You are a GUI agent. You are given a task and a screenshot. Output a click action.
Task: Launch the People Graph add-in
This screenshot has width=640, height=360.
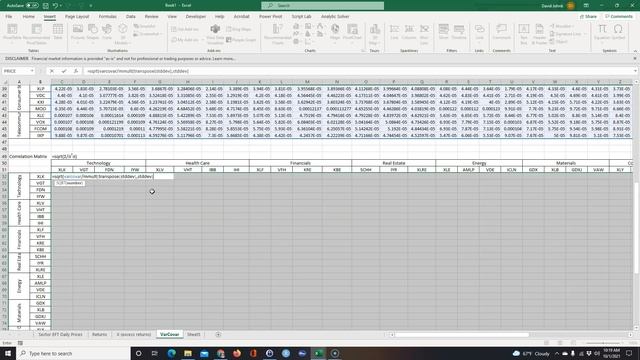pyautogui.click(x=241, y=40)
